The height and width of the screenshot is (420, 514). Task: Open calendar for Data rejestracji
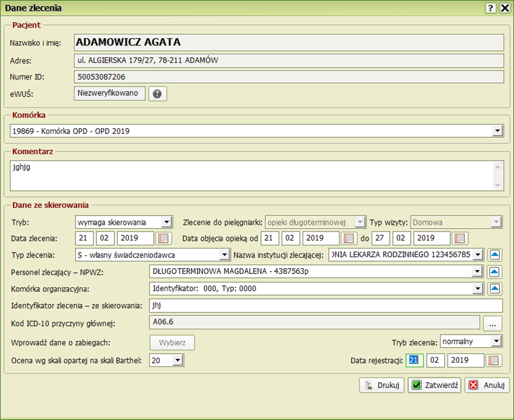(x=494, y=361)
